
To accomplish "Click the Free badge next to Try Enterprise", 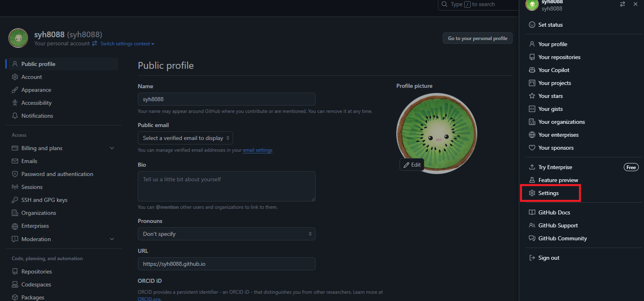I will click(x=631, y=167).
